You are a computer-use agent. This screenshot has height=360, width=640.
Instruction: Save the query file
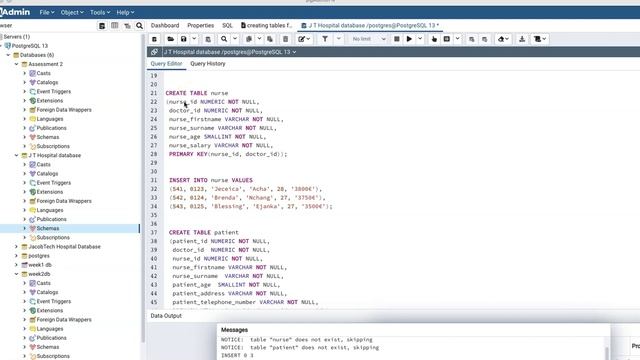coord(184,39)
